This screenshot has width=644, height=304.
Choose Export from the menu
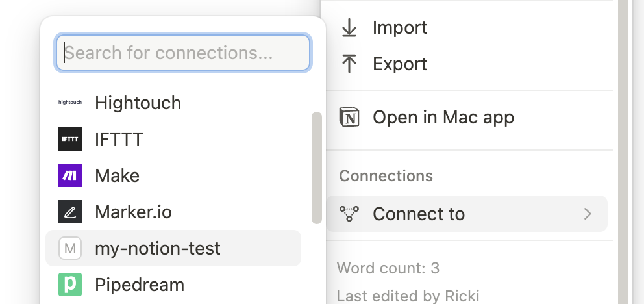(x=399, y=64)
